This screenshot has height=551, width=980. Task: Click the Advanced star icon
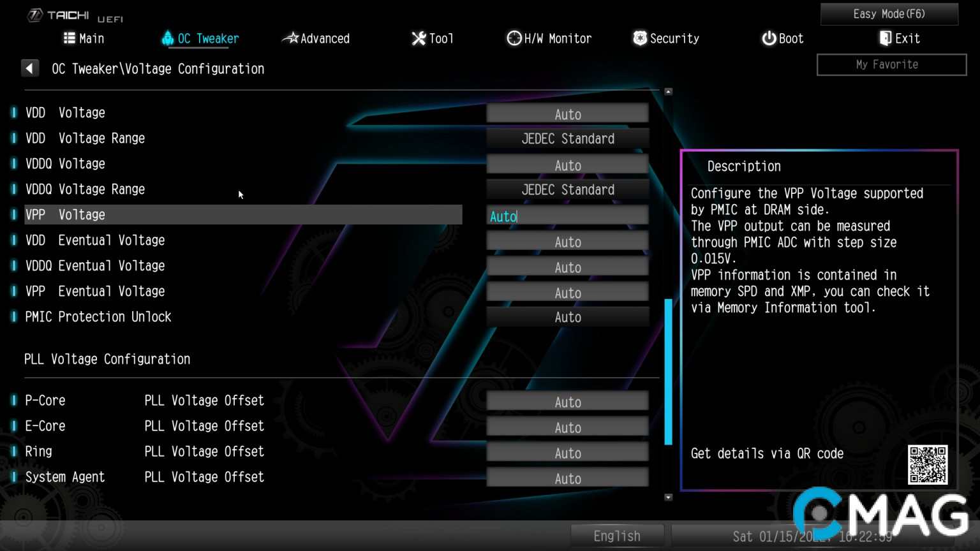tap(290, 38)
